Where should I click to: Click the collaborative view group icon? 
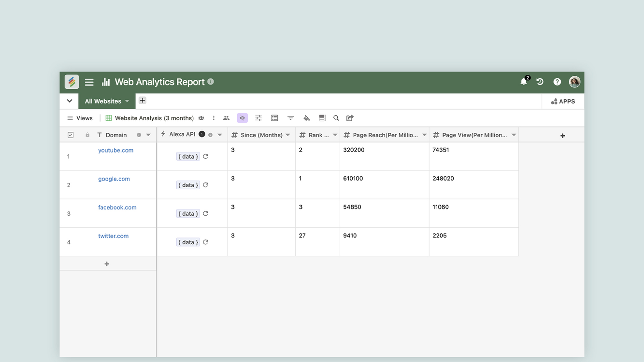201,118
